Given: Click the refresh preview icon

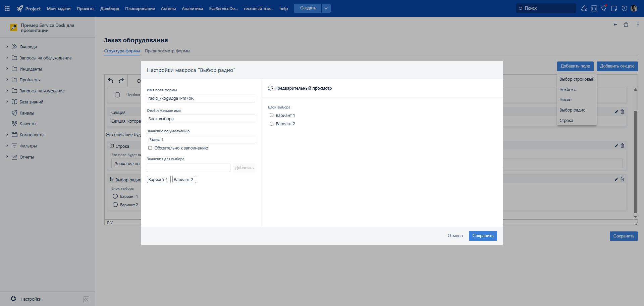Looking at the screenshot, I should click(x=270, y=88).
